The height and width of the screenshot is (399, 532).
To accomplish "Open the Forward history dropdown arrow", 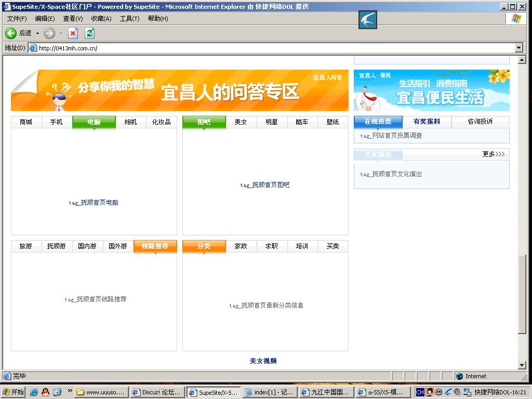I will click(61, 33).
